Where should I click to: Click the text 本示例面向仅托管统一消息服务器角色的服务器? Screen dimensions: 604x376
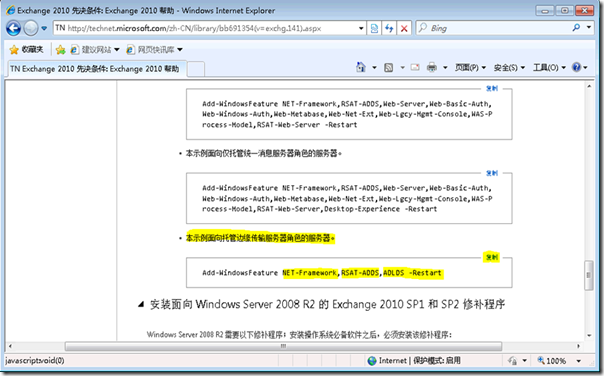(x=263, y=153)
